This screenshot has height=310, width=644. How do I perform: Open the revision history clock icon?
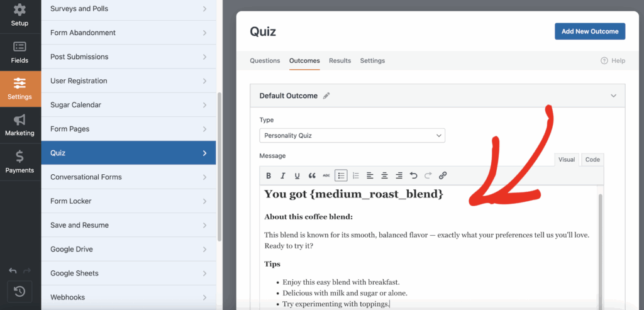pos(19,291)
